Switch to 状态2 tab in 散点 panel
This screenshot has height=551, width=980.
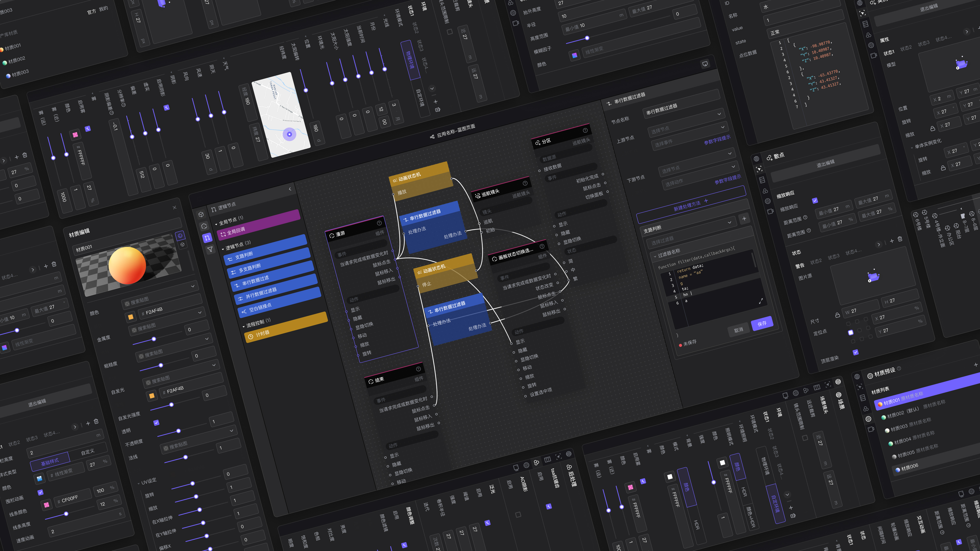coord(816,262)
